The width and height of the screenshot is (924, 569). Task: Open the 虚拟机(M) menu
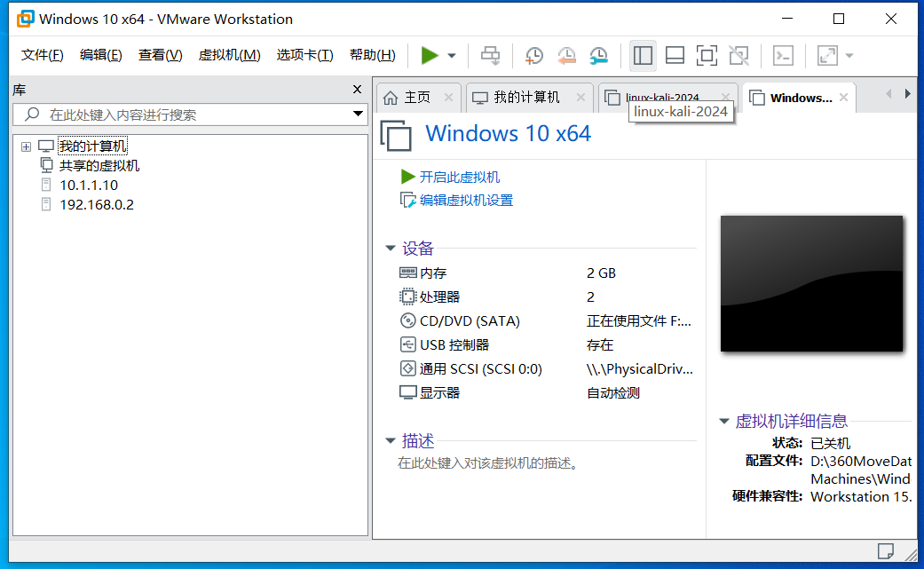(x=229, y=55)
